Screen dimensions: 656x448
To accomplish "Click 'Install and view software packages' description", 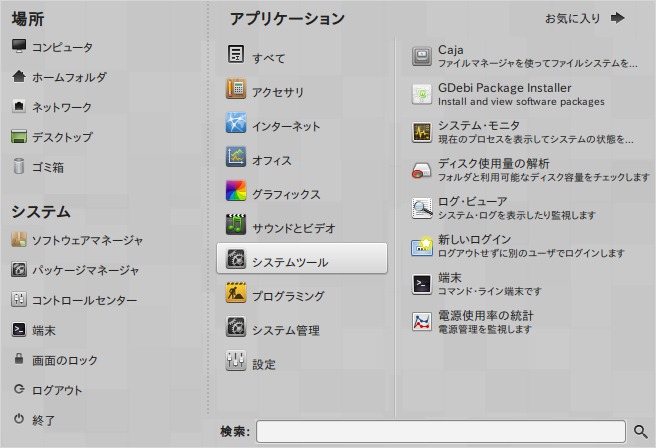I will pyautogui.click(x=521, y=102).
